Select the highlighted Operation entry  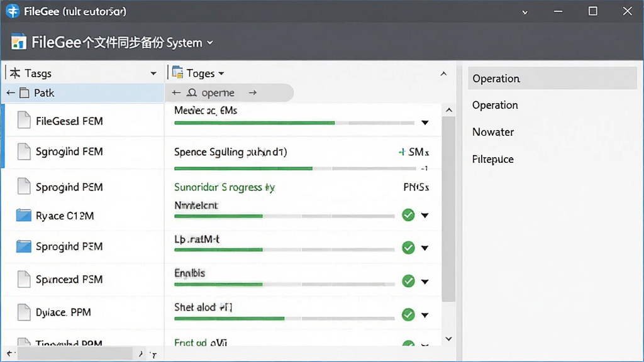point(552,78)
